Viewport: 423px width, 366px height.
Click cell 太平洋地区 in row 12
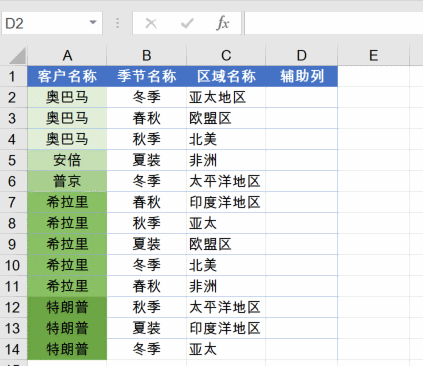click(226, 307)
